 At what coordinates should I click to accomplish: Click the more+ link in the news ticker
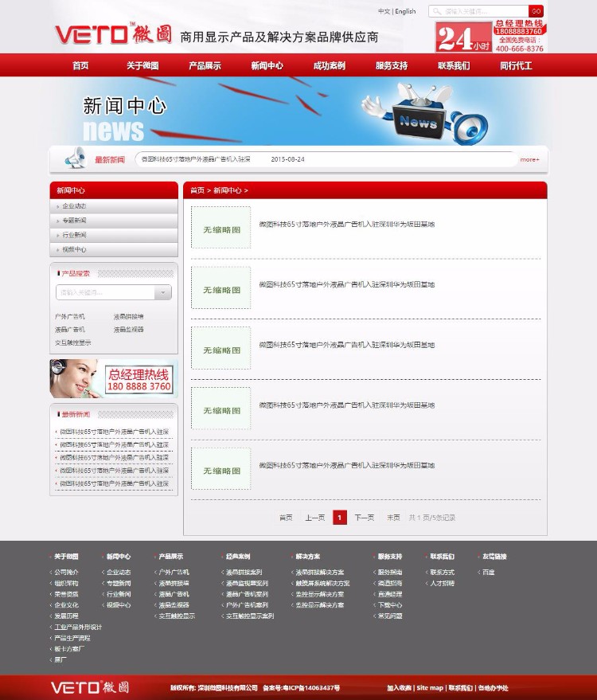point(529,159)
